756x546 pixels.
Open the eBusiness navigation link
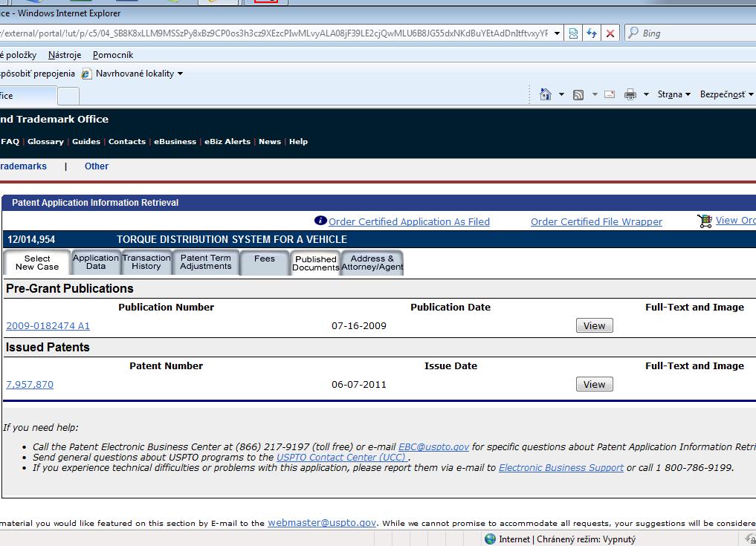pyautogui.click(x=175, y=142)
